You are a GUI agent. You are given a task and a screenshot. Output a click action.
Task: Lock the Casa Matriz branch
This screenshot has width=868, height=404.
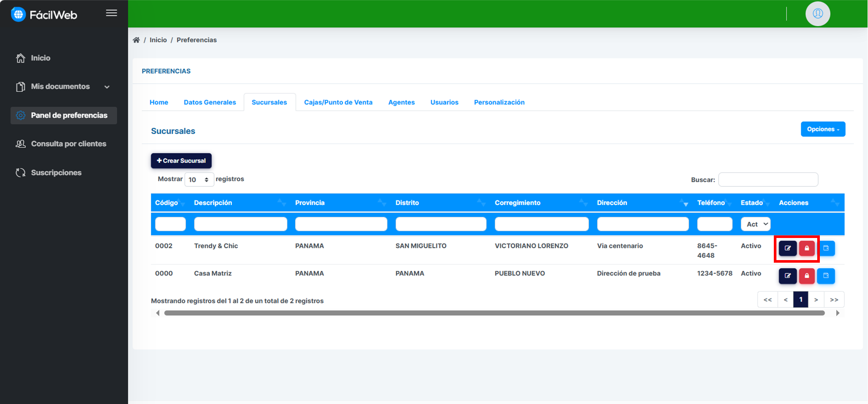coord(807,276)
